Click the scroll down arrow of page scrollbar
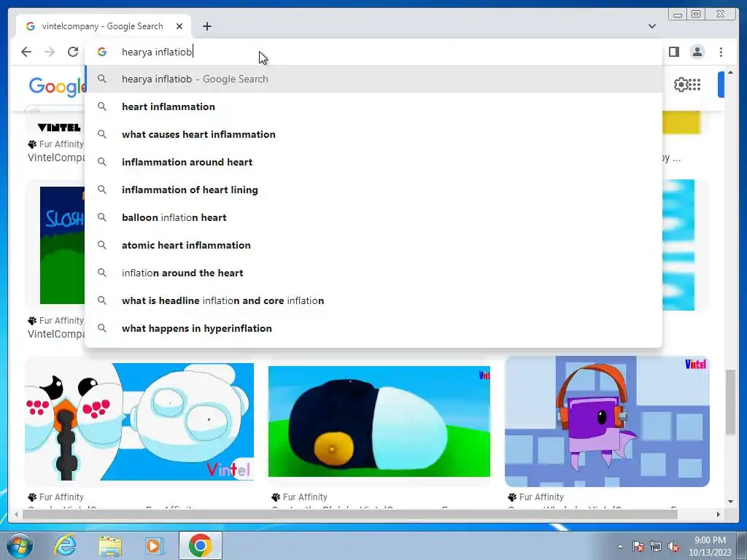 [x=730, y=502]
